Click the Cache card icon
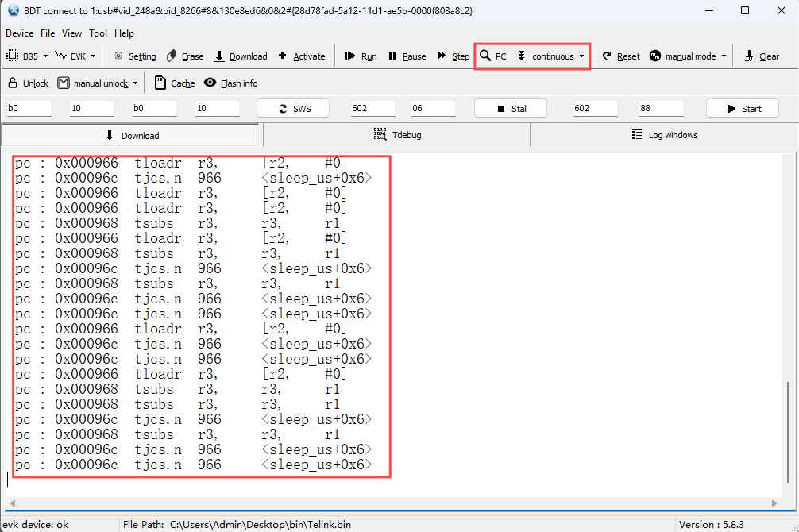Screen dimensions: 799x532 (x=160, y=83)
